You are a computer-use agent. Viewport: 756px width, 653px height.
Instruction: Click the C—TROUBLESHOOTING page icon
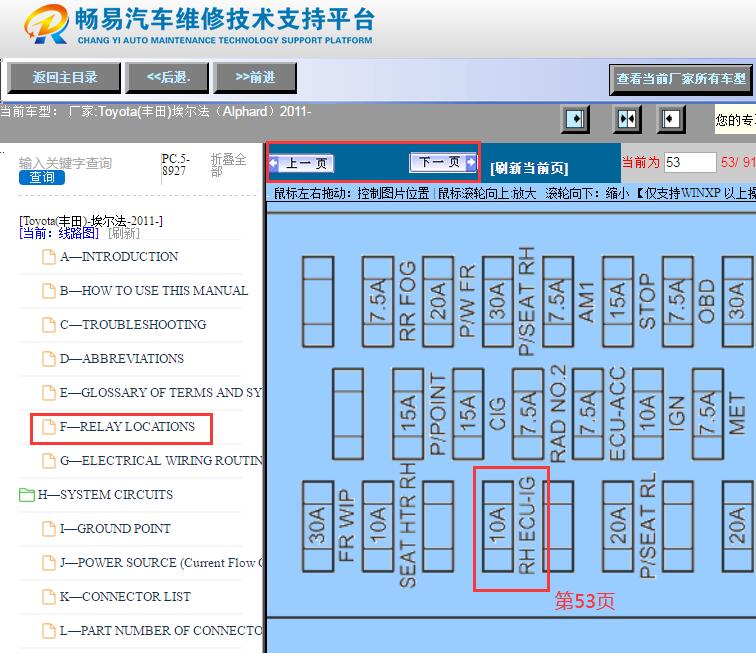(49, 325)
